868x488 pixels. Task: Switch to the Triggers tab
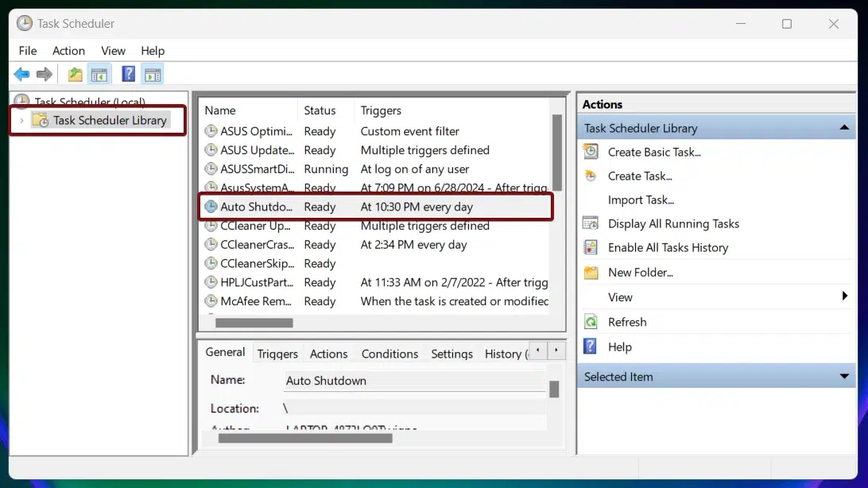pos(277,354)
